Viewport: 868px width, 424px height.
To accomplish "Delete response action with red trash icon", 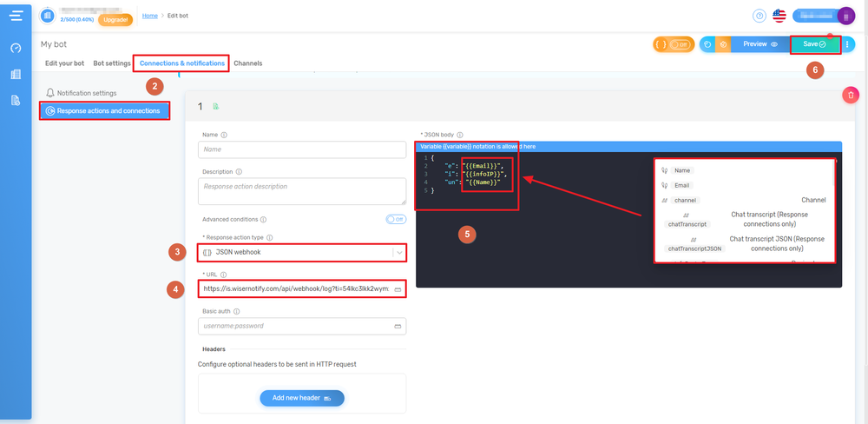I will pos(851,95).
